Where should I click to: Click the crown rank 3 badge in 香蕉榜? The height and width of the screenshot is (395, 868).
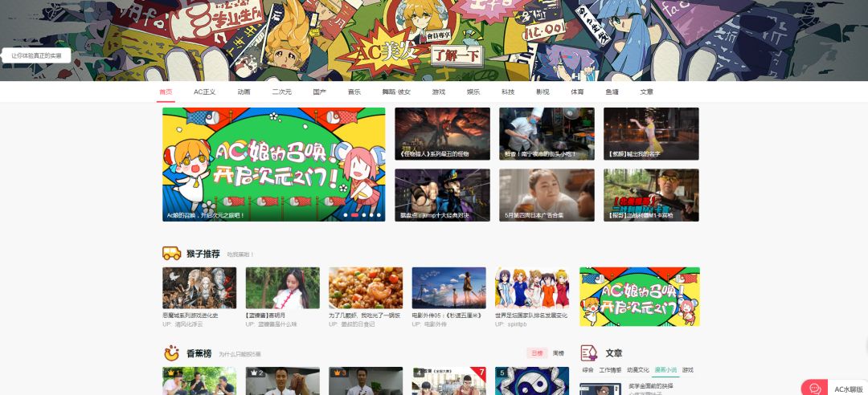[341, 373]
